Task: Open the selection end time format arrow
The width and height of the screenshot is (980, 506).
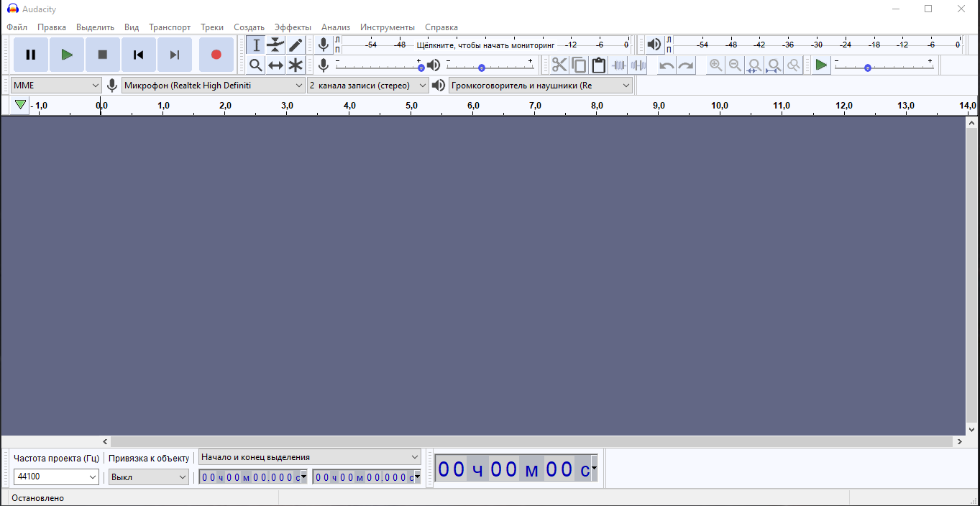Action: pos(418,477)
